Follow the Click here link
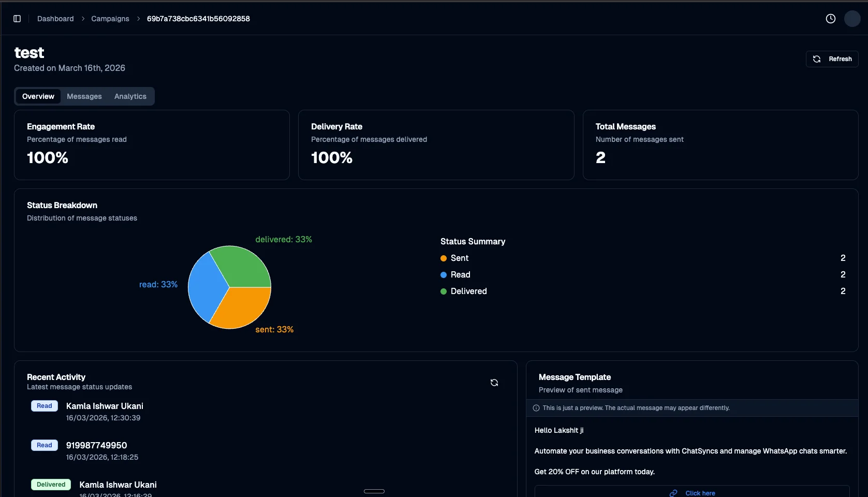Viewport: 868px width, 497px height. pos(700,493)
